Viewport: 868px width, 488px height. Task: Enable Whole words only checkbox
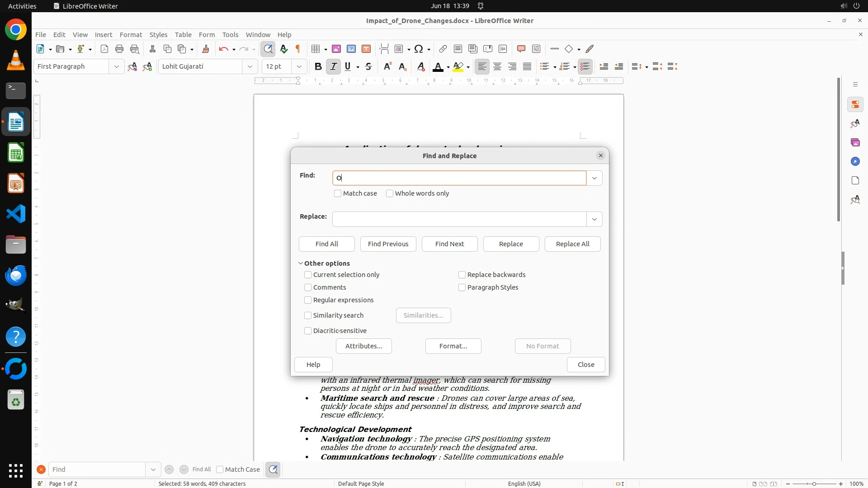coord(390,193)
